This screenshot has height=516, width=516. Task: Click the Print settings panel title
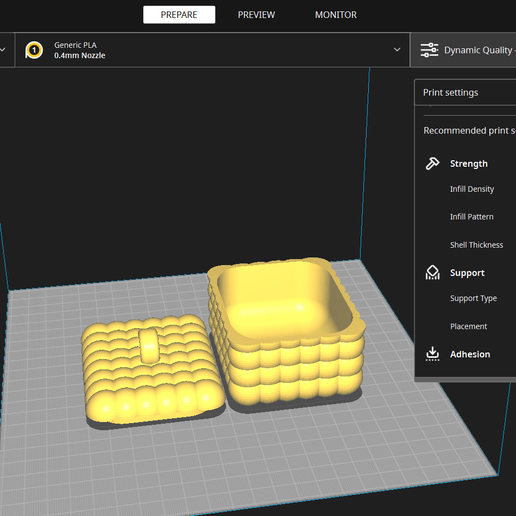coord(450,92)
